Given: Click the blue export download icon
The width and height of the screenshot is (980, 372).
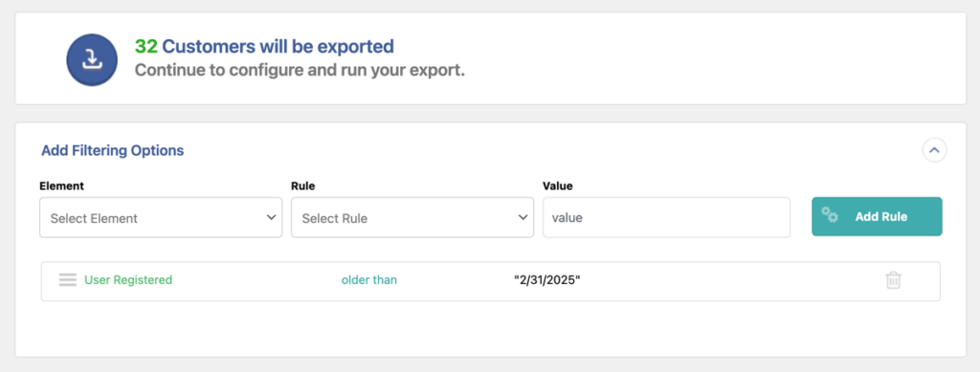Looking at the screenshot, I should (93, 60).
